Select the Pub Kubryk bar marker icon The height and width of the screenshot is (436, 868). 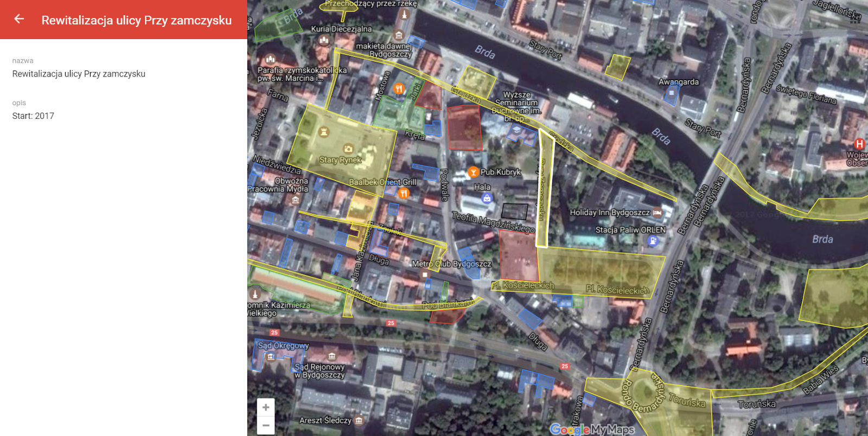click(x=473, y=172)
